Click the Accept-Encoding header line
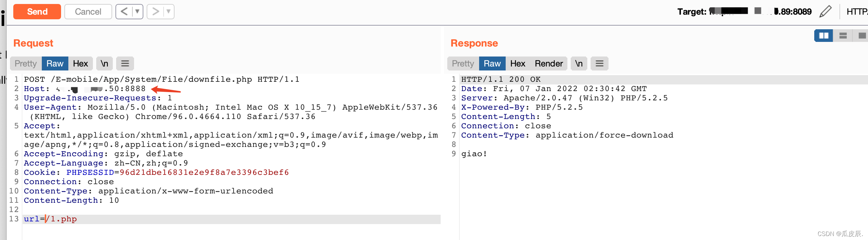The width and height of the screenshot is (868, 240). 104,154
